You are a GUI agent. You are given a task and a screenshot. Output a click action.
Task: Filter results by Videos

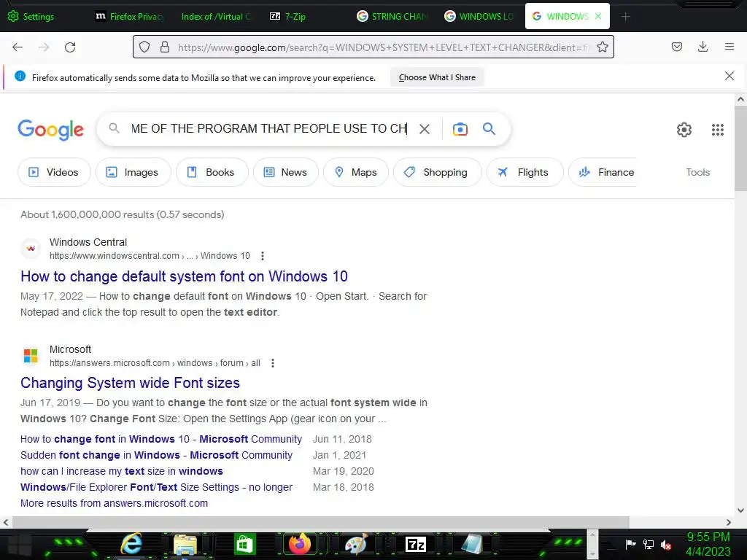pyautogui.click(x=54, y=172)
